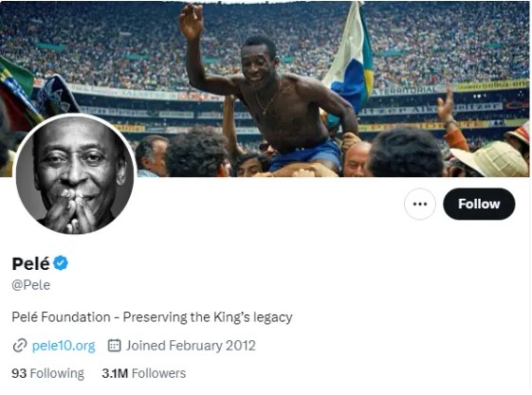The image size is (532, 395).
Task: Click the 3.1M figure in Followers count
Action: point(115,373)
